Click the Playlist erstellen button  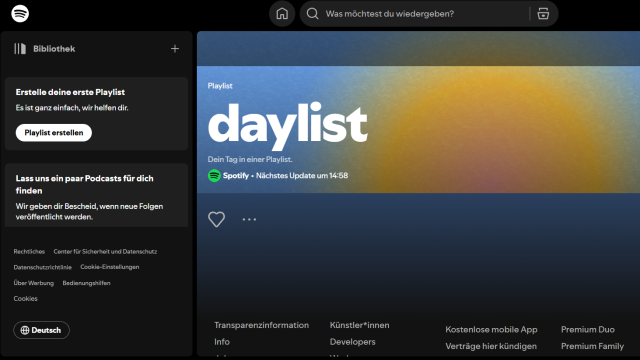pyautogui.click(x=53, y=133)
